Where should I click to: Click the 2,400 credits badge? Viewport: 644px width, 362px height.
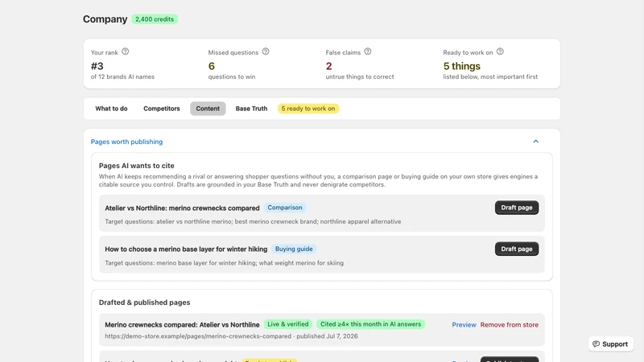(x=155, y=19)
